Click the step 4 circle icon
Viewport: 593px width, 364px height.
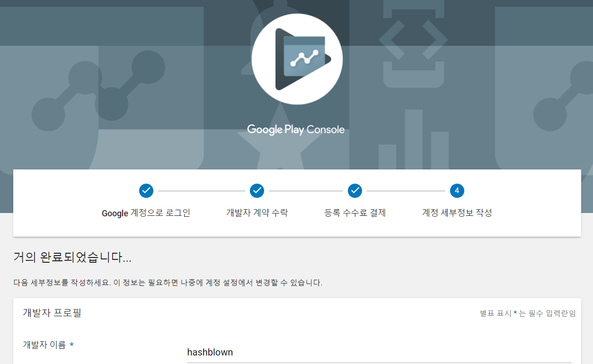(x=457, y=191)
